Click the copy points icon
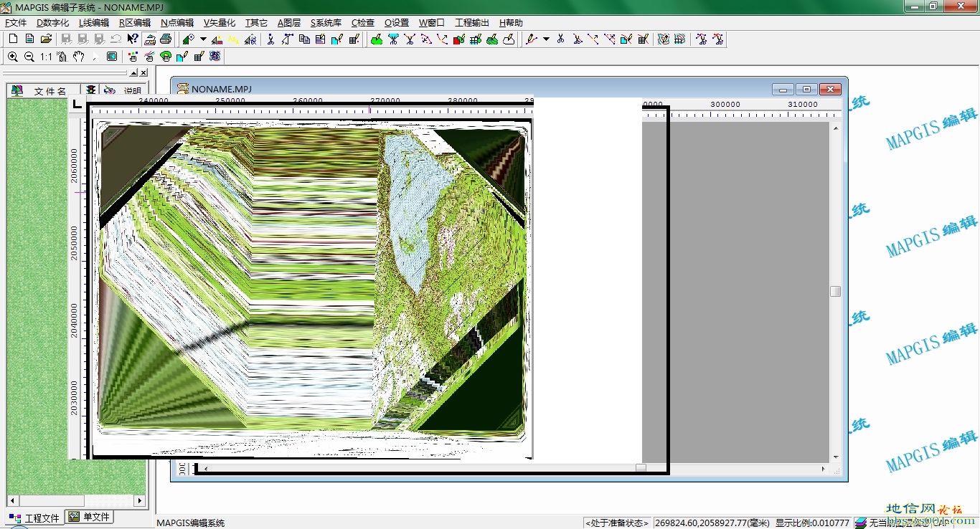The height and width of the screenshot is (529, 980). pos(304,39)
